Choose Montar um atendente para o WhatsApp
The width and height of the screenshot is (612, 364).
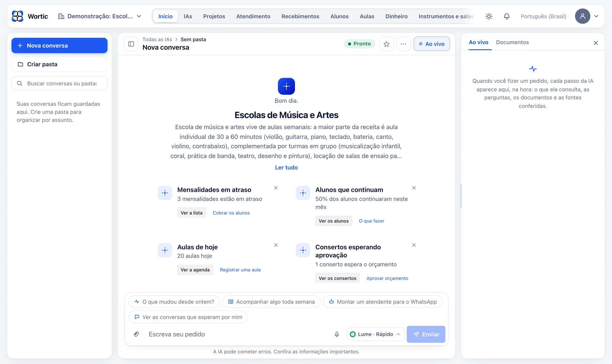(x=382, y=302)
